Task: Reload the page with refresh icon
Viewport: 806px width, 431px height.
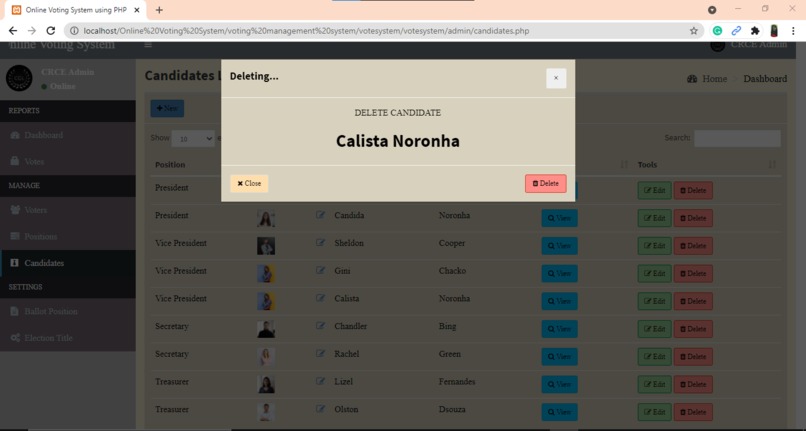Action: pos(50,31)
